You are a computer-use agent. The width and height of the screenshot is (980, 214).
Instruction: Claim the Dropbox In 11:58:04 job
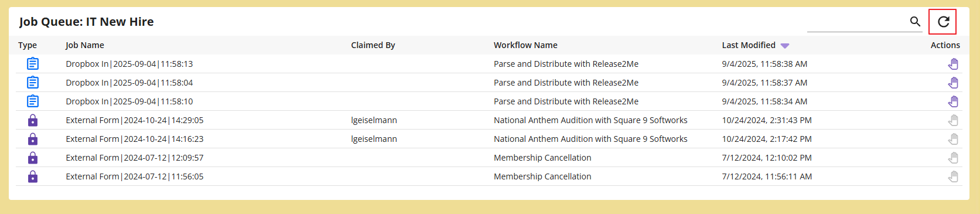coord(953,83)
